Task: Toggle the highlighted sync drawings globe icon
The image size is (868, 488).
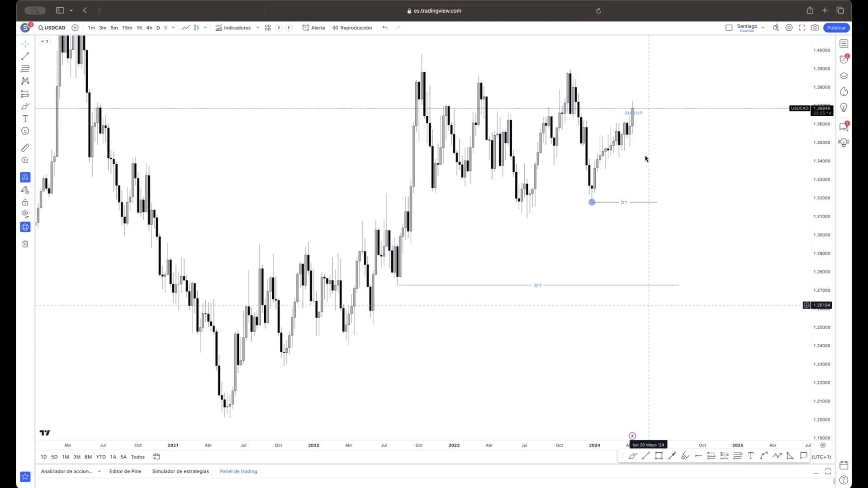Action: point(25,227)
